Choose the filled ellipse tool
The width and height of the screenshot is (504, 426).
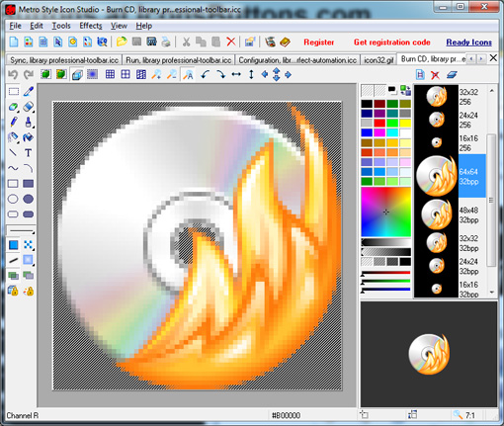coord(29,199)
